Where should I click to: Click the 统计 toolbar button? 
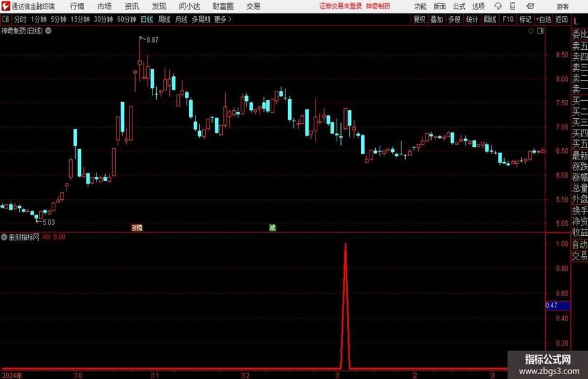point(472,19)
